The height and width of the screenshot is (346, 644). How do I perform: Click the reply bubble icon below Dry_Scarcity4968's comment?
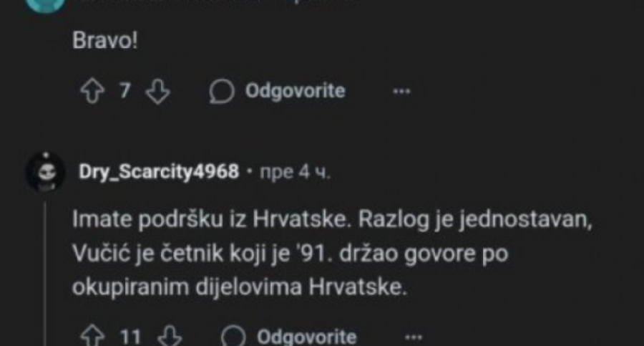[233, 336]
